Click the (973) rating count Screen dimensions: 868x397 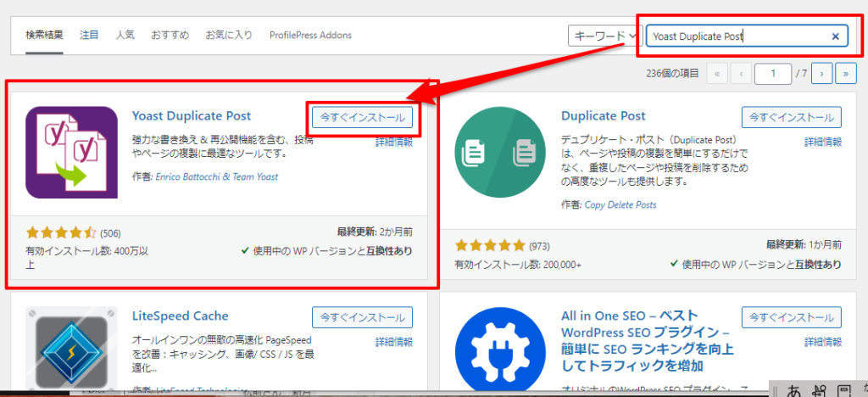pyautogui.click(x=540, y=246)
